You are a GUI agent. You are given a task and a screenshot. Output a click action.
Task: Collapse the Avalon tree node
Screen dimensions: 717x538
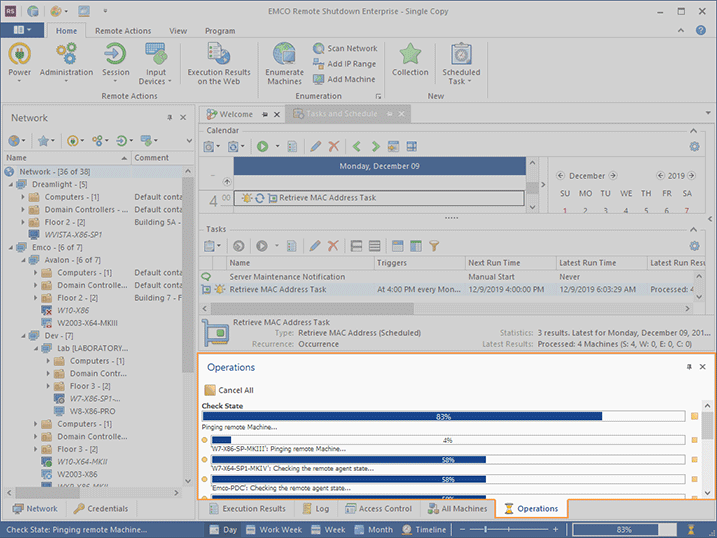coord(23,260)
